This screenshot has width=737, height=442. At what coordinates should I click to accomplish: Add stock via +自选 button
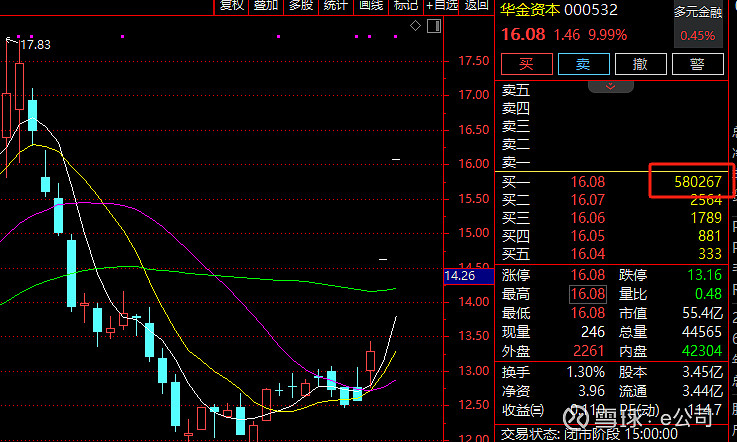click(440, 6)
